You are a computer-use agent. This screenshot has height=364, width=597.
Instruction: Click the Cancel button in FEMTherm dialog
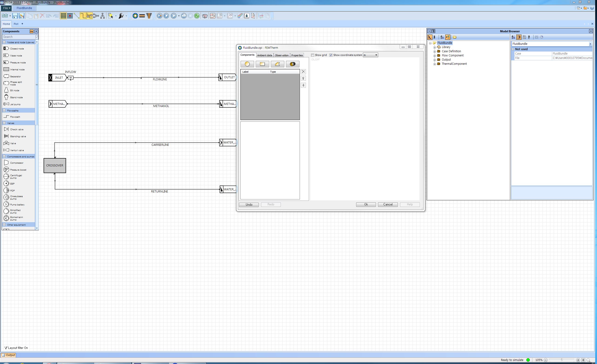pyautogui.click(x=388, y=204)
